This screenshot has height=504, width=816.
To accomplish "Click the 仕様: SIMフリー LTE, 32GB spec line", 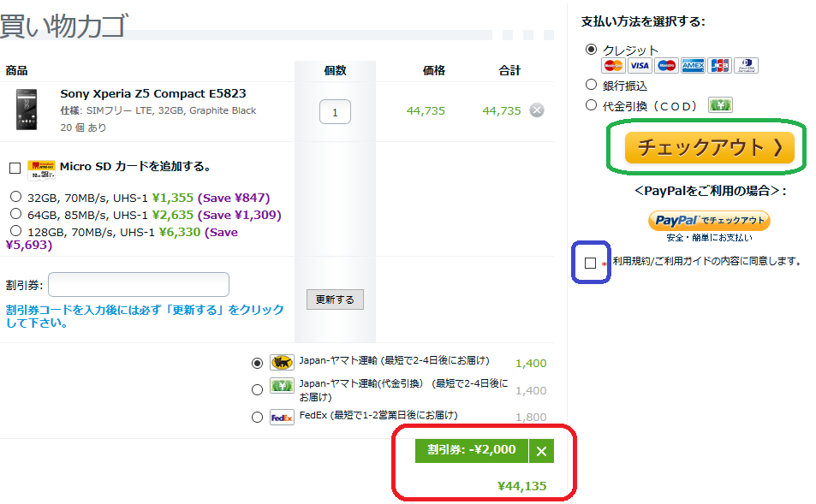I will point(158,110).
